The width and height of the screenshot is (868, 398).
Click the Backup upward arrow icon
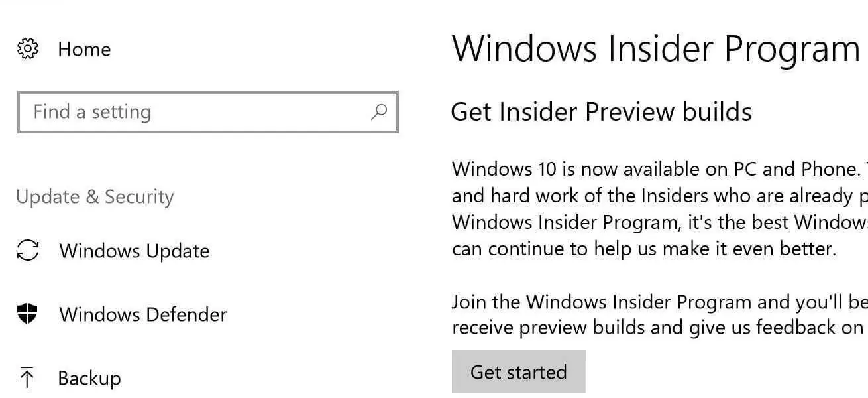click(x=27, y=378)
